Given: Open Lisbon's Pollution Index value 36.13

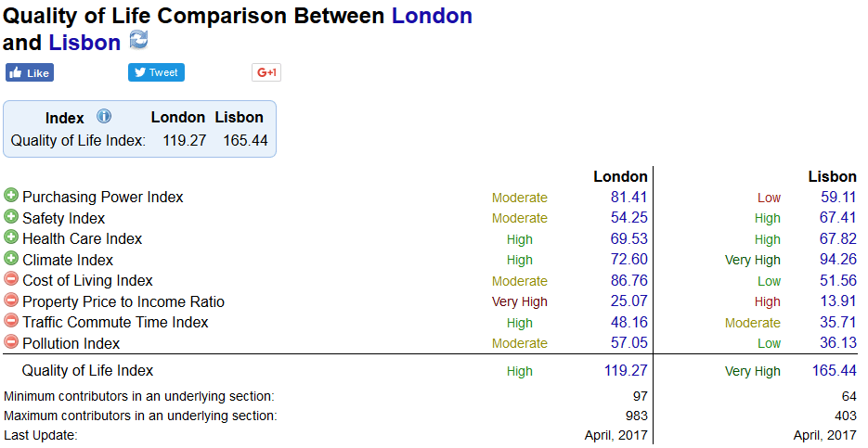Looking at the screenshot, I should click(838, 342).
